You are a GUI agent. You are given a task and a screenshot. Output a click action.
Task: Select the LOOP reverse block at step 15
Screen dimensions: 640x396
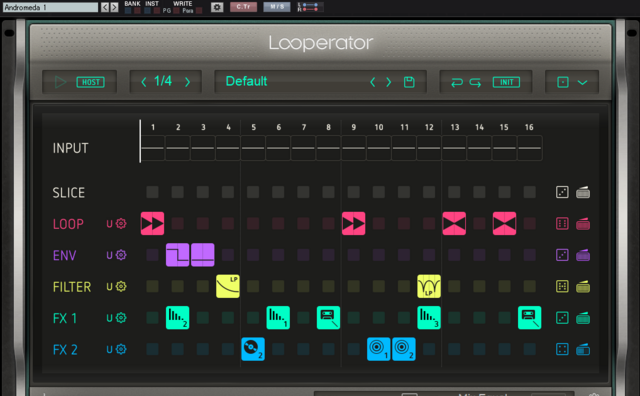pyautogui.click(x=504, y=223)
